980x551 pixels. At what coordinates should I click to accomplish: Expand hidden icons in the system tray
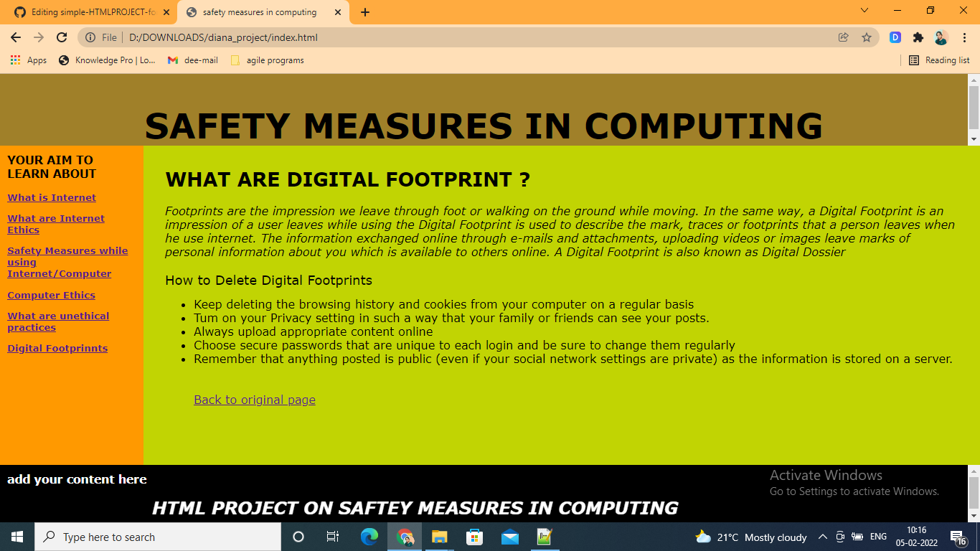click(x=823, y=537)
